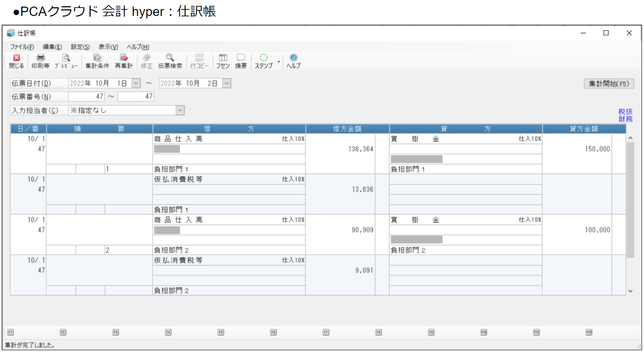Open 集計条件 aggregation conditions
The width and height of the screenshot is (644, 352).
[x=97, y=61]
